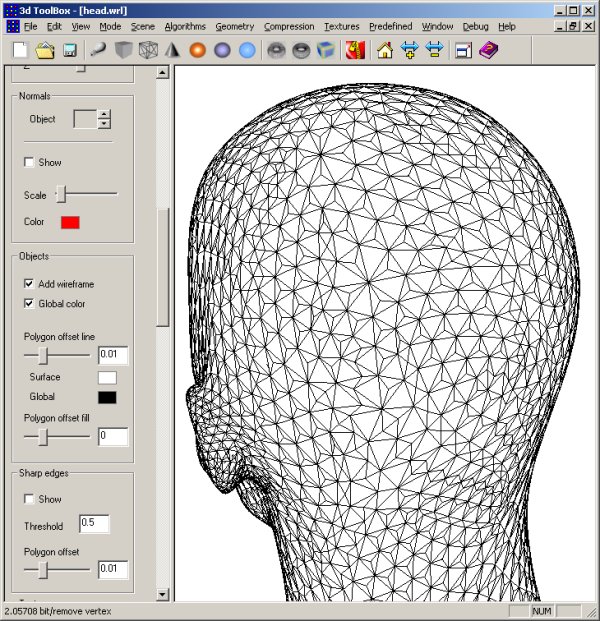Click the home view icon
This screenshot has width=600, height=621.
pos(384,50)
